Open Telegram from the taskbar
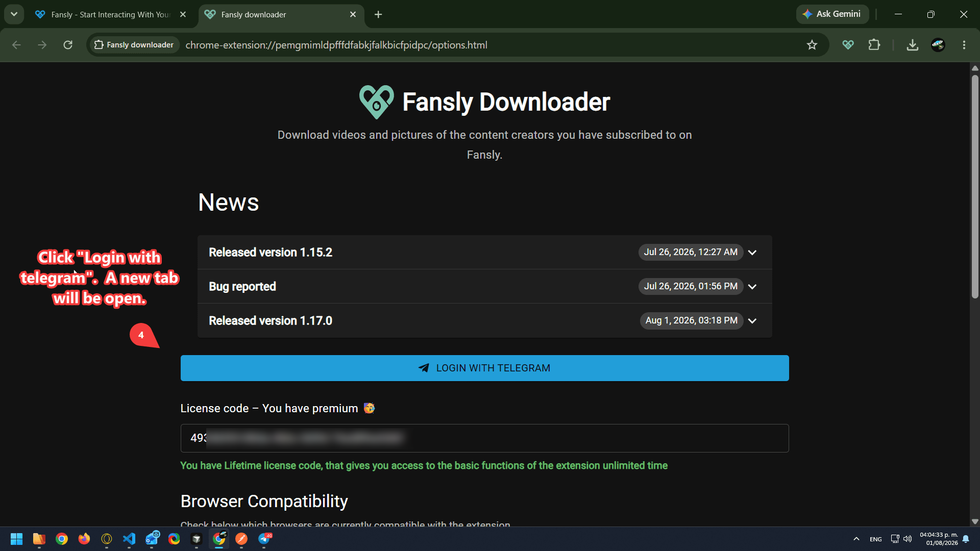Image resolution: width=980 pixels, height=551 pixels. coord(264,539)
